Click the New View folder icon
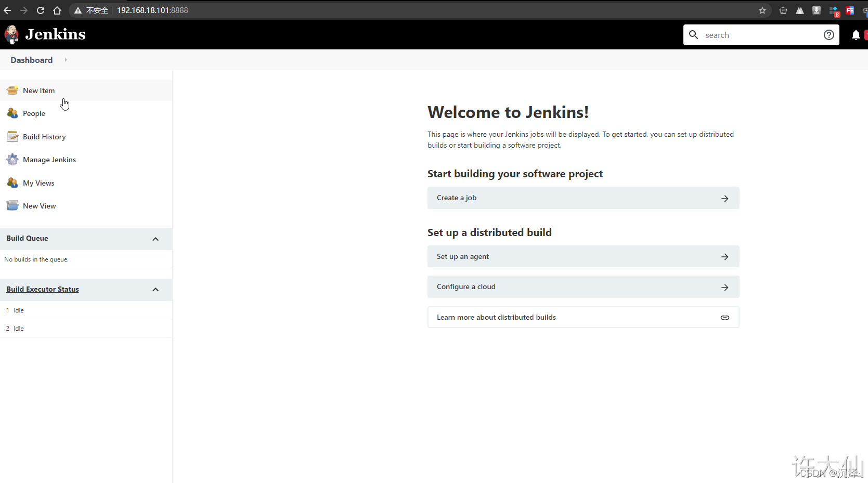The image size is (868, 483). pyautogui.click(x=12, y=206)
